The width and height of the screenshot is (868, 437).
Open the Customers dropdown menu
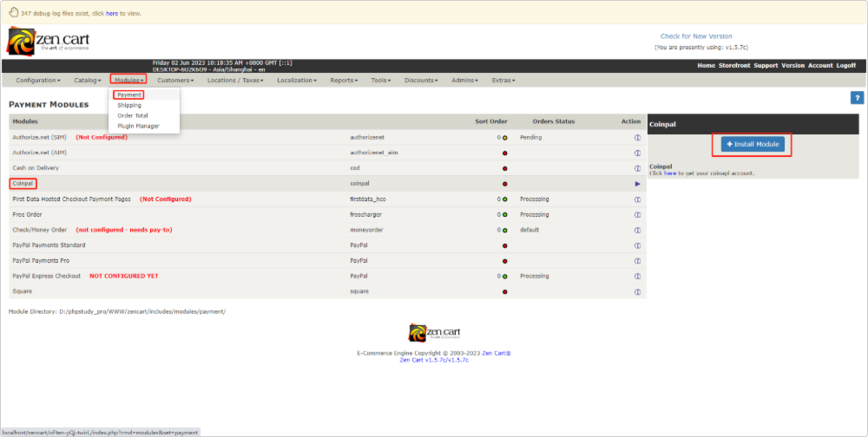(x=174, y=80)
